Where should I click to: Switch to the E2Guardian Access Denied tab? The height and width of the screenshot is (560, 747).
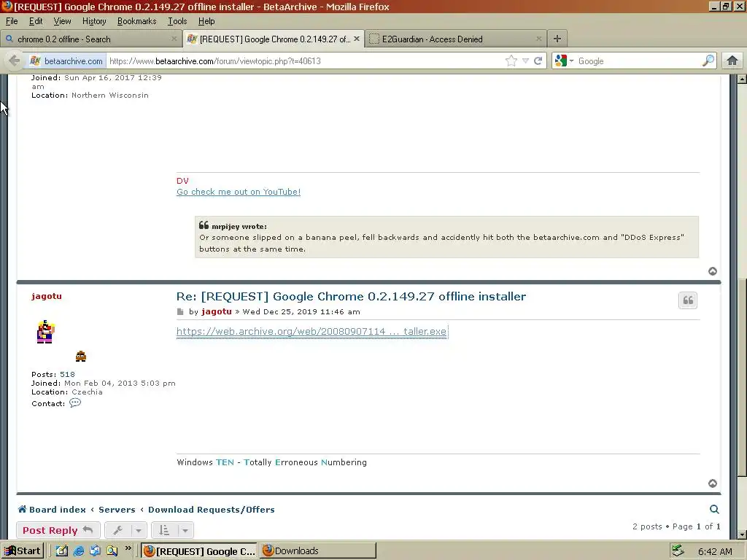455,39
